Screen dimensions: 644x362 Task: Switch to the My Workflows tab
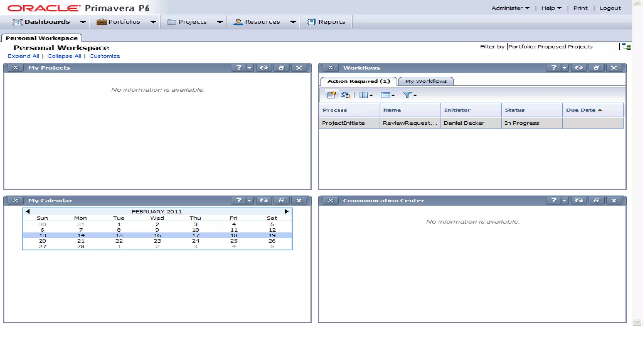426,81
